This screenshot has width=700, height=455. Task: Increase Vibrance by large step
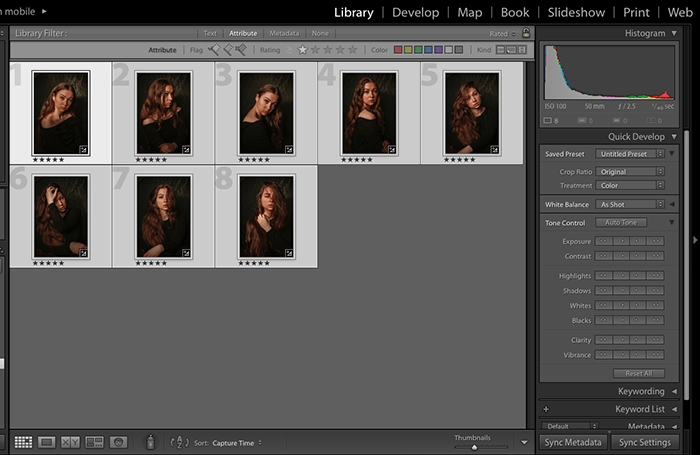[656, 355]
